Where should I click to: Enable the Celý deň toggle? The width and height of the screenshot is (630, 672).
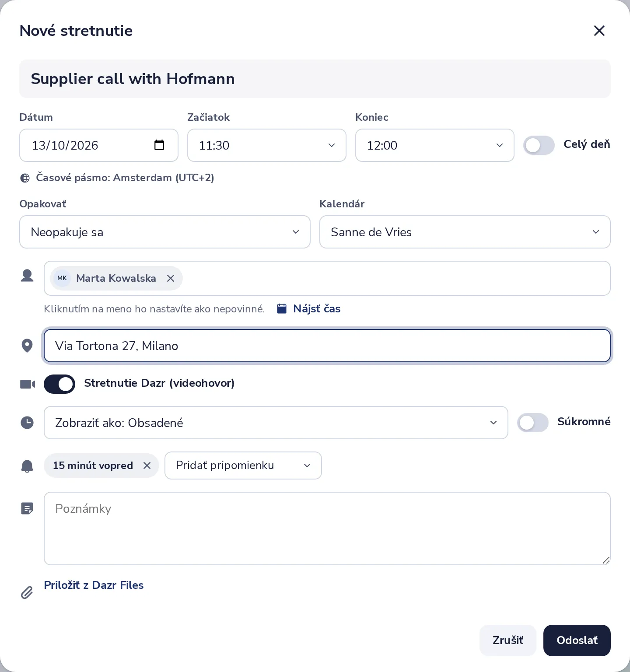539,145
